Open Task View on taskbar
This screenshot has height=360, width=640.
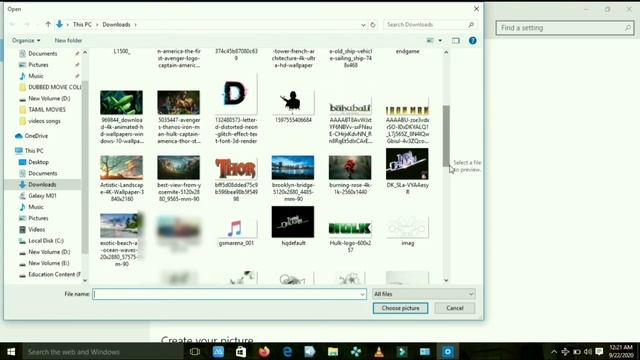[x=195, y=351]
